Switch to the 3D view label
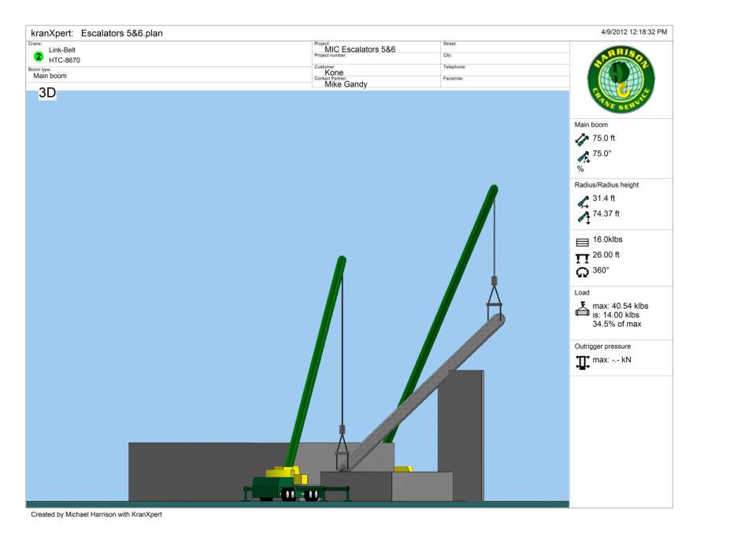The height and width of the screenshot is (534, 756). pyautogui.click(x=47, y=94)
